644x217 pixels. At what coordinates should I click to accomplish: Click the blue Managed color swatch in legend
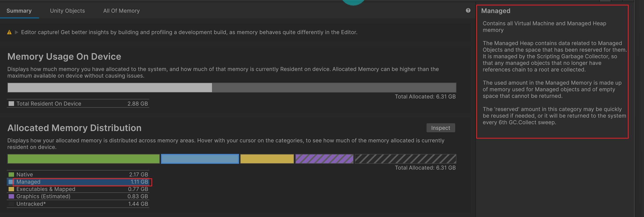click(11, 182)
